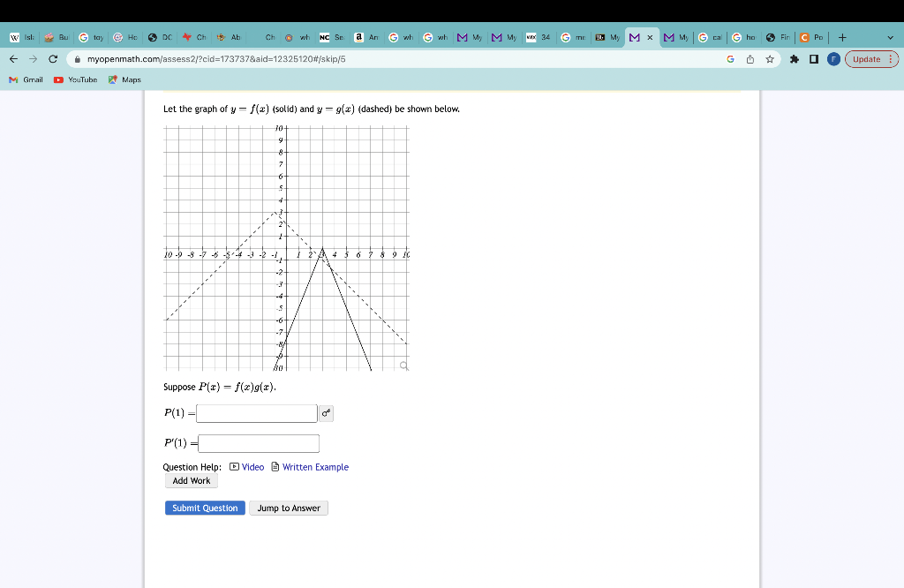904x588 pixels.
Task: Open the tab search chevron dropdown
Action: tap(890, 38)
